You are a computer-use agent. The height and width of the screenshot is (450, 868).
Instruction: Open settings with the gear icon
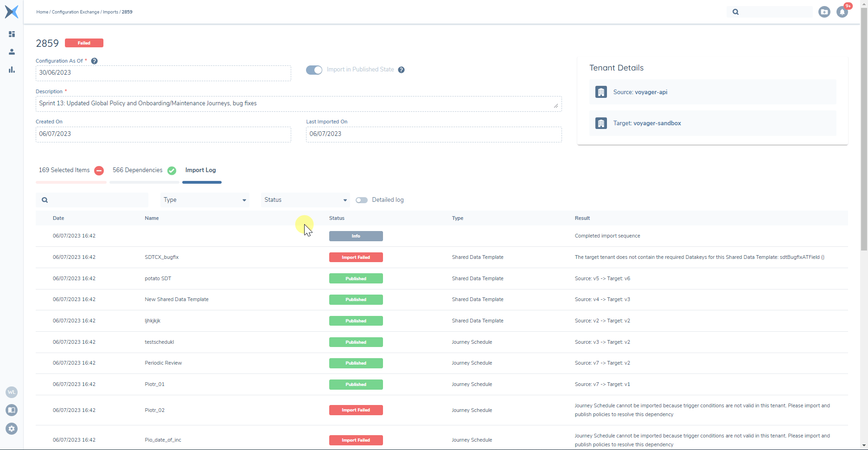(12, 429)
